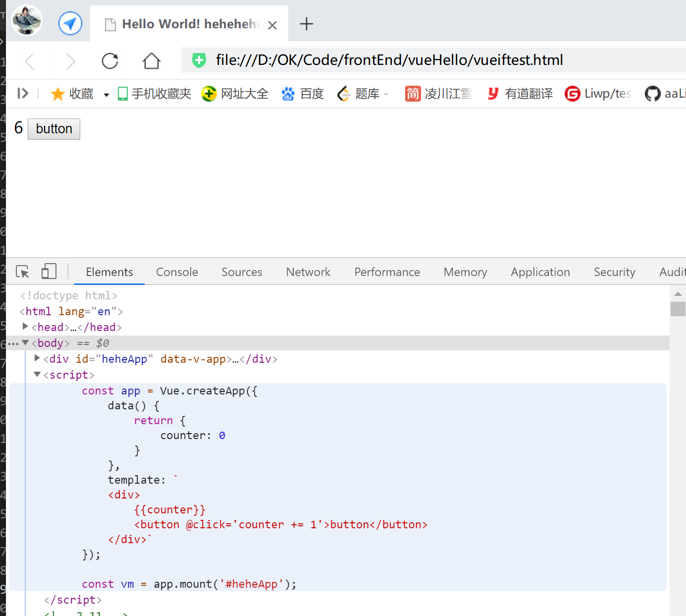
Task: Click the 'counter: 0' code line
Action: [x=193, y=435]
